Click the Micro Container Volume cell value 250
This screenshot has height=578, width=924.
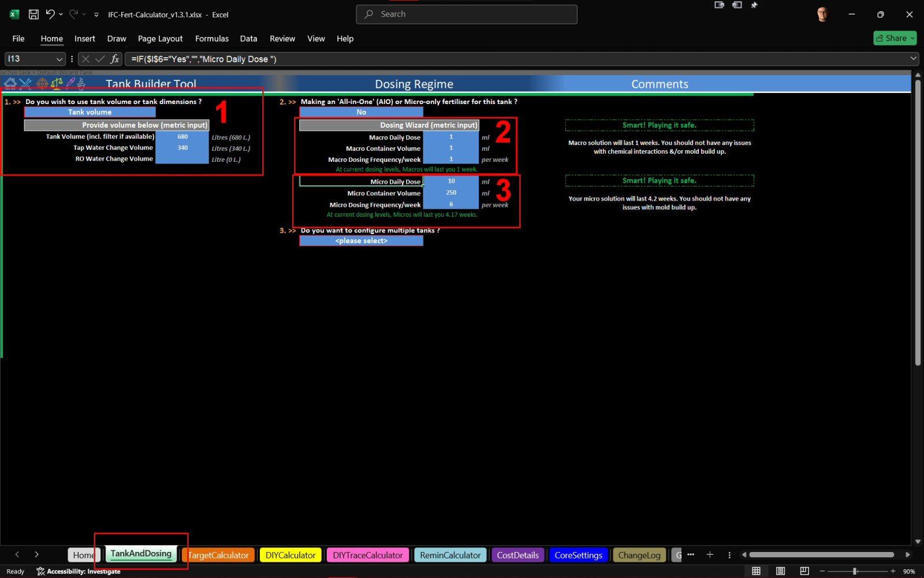451,193
